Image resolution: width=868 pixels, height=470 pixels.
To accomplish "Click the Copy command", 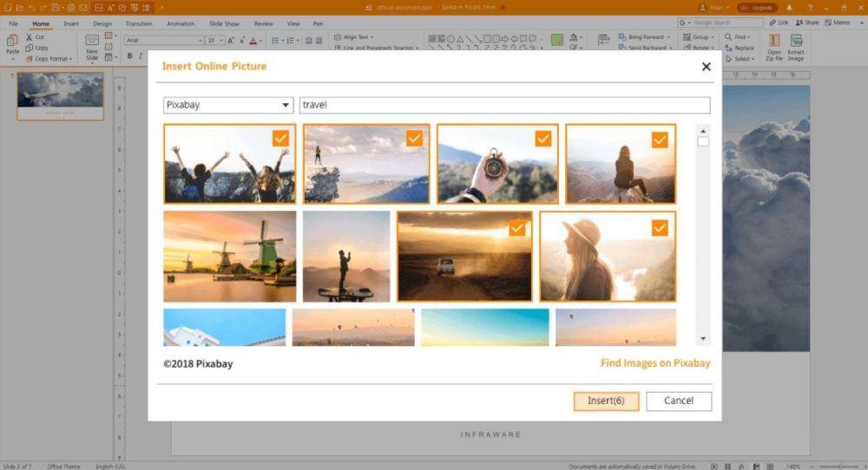I will click(37, 48).
